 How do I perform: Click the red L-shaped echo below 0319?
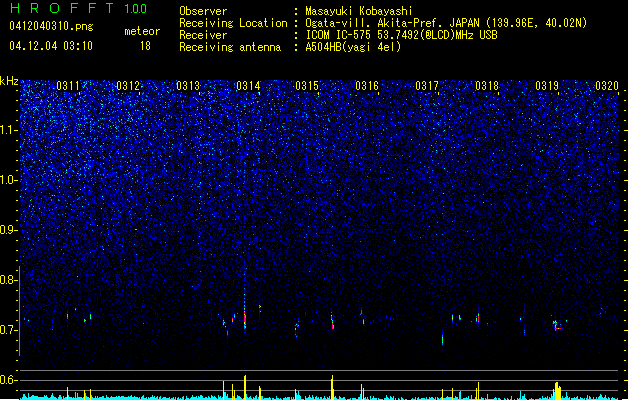(557, 325)
